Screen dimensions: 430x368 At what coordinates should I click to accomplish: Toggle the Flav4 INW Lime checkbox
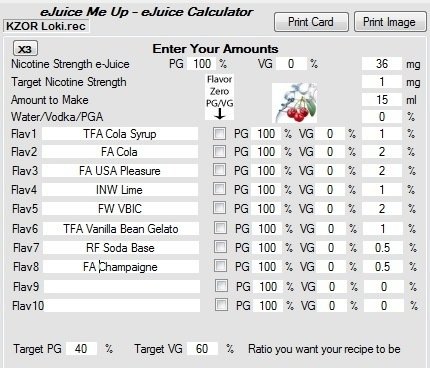219,189
